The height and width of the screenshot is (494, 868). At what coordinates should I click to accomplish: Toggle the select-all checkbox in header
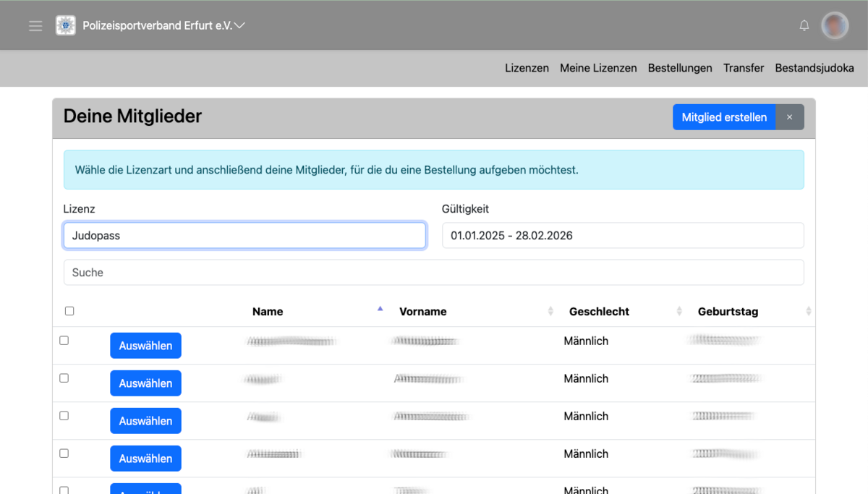pyautogui.click(x=69, y=311)
